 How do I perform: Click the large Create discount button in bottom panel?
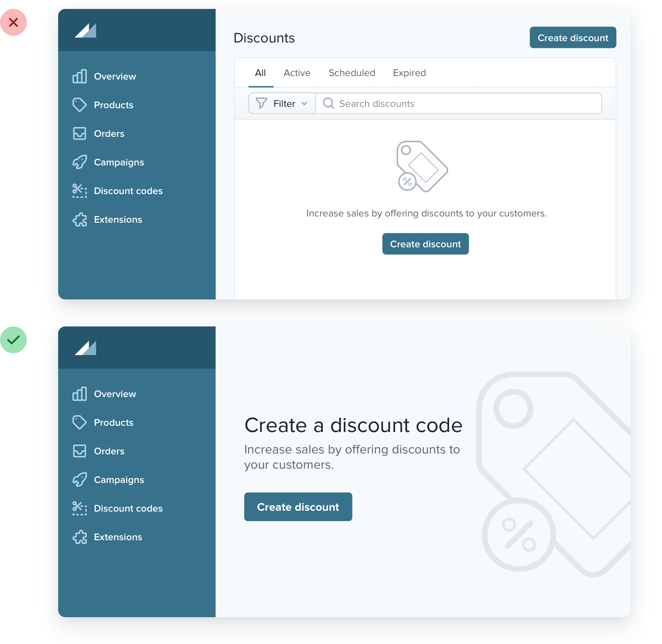pyautogui.click(x=298, y=507)
